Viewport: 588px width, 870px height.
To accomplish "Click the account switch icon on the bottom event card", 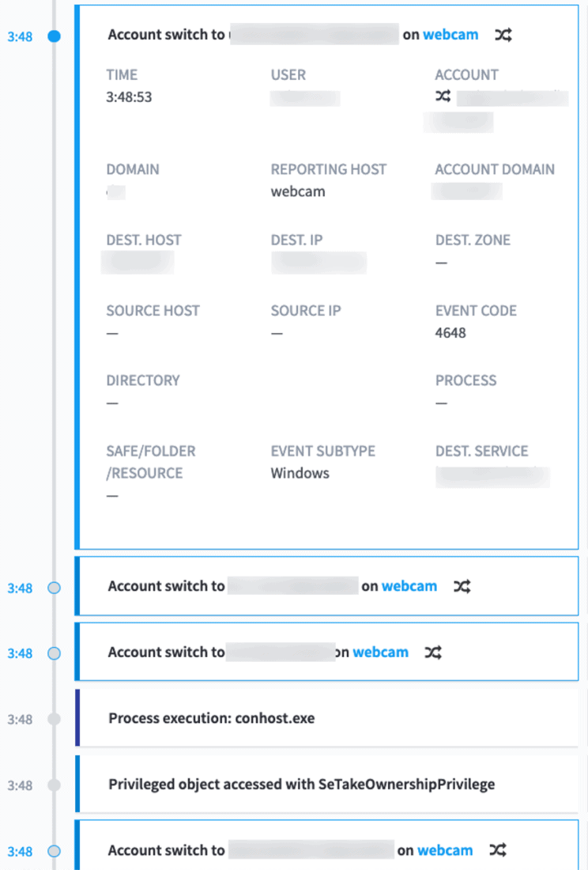I will 498,850.
